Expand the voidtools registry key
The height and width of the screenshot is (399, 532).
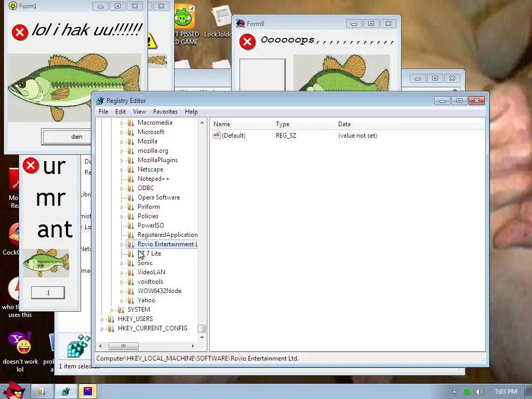coord(122,282)
